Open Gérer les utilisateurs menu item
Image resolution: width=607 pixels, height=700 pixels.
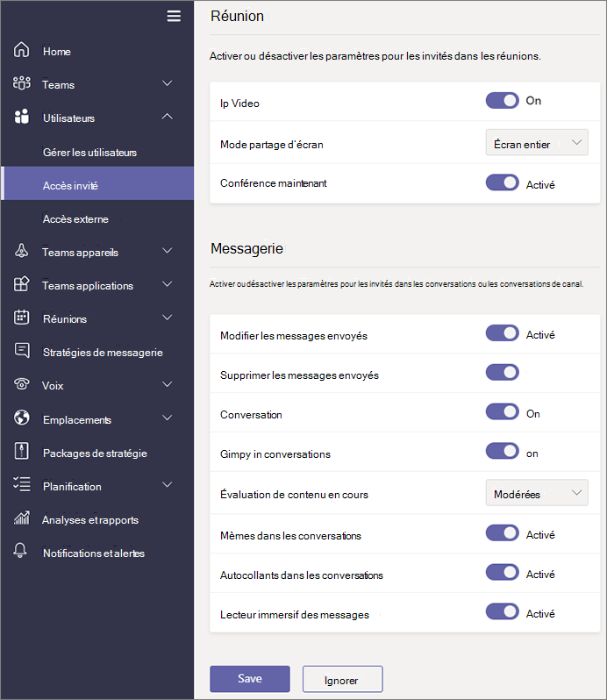[89, 152]
